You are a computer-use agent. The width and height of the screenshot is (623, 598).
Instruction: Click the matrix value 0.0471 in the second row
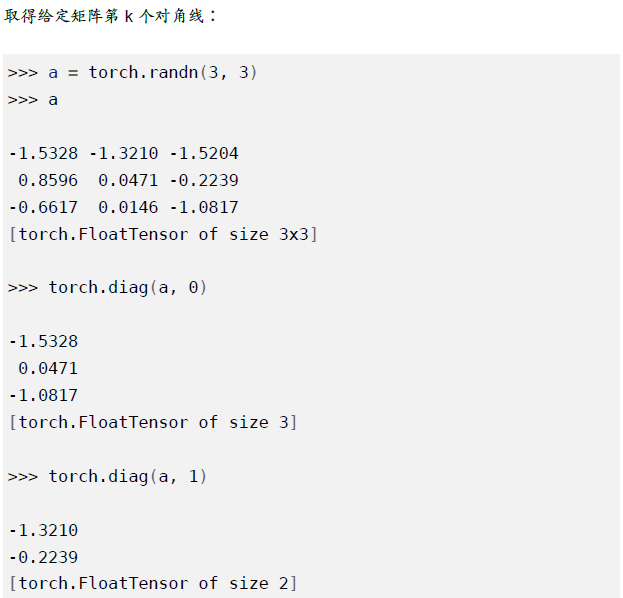pos(128,180)
